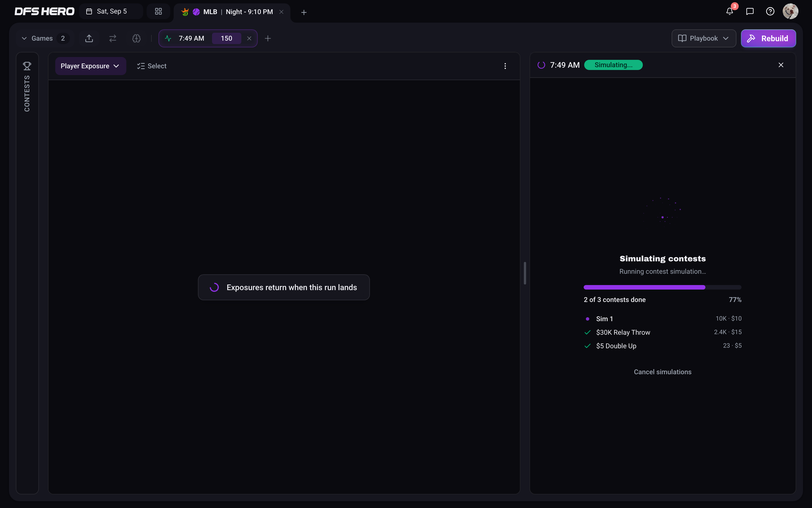Open the grid dashboard view icon
This screenshot has width=812, height=508.
(x=158, y=11)
